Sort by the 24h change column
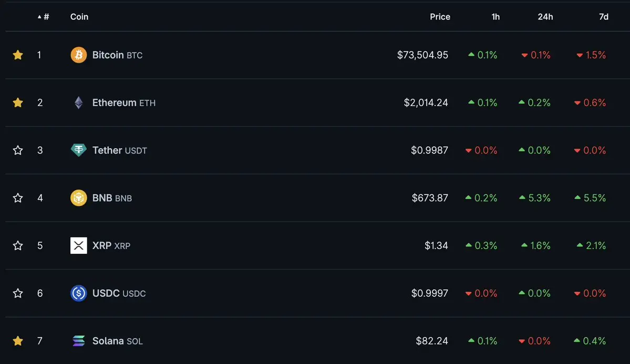This screenshot has width=630, height=364. (545, 16)
